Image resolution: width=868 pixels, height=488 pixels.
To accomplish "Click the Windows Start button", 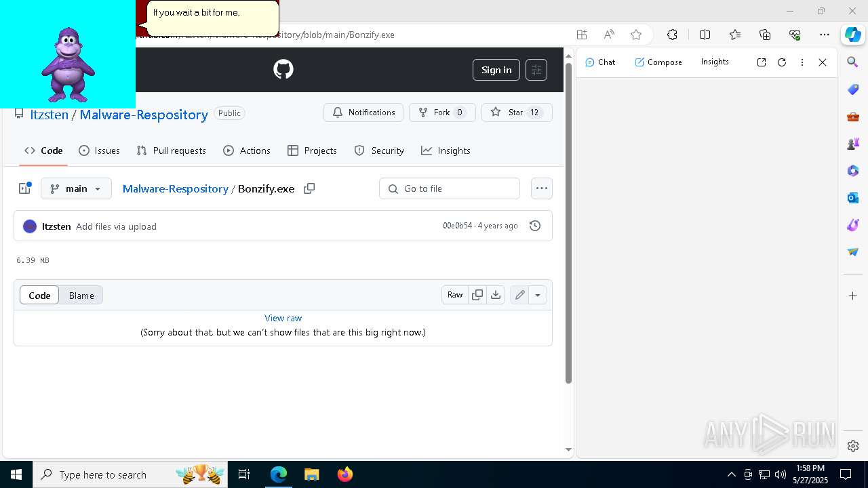I will click(16, 474).
